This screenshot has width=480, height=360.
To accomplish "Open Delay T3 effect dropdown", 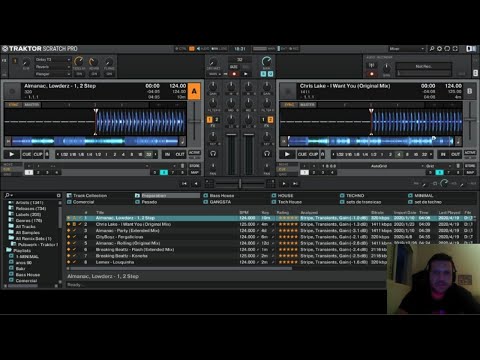I will click(52, 60).
